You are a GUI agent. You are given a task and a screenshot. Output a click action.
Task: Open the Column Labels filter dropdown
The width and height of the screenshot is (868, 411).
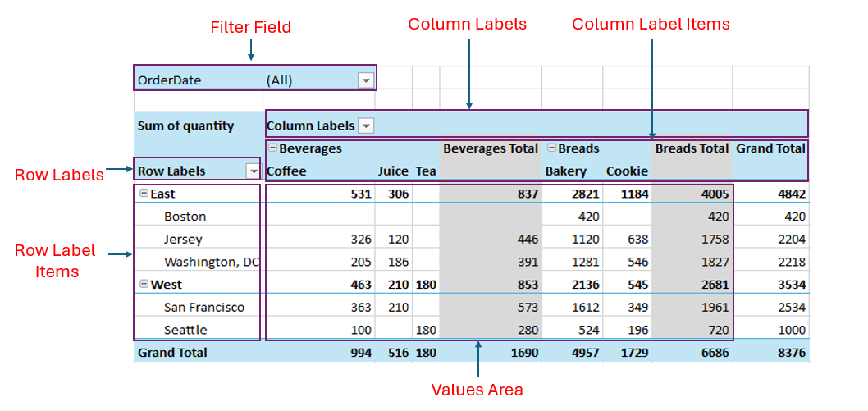(x=366, y=126)
